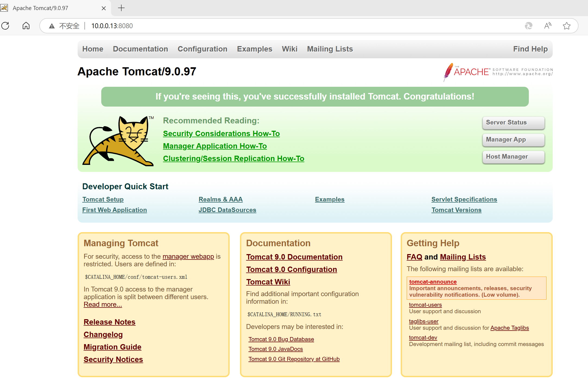Open Mailing Lists in the top navigation bar
The height and width of the screenshot is (381, 588).
pos(330,49)
